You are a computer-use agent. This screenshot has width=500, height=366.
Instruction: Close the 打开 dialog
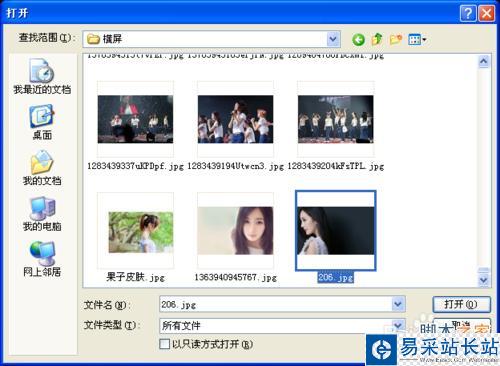tap(486, 14)
